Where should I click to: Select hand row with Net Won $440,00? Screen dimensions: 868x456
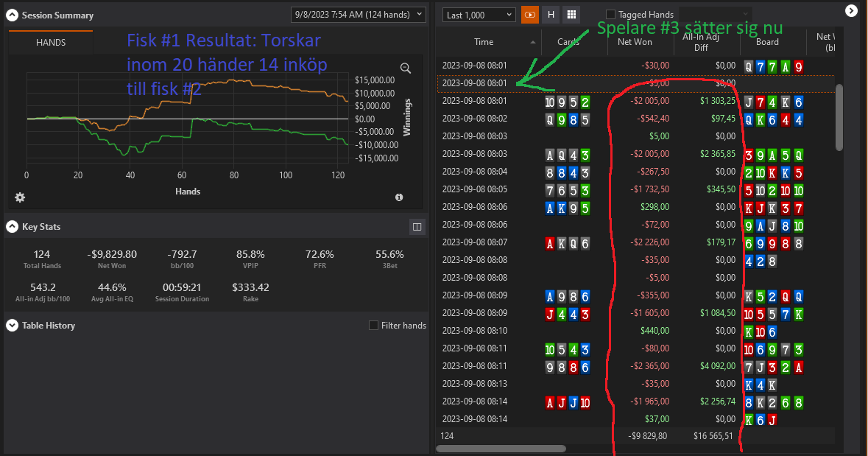[635, 332]
